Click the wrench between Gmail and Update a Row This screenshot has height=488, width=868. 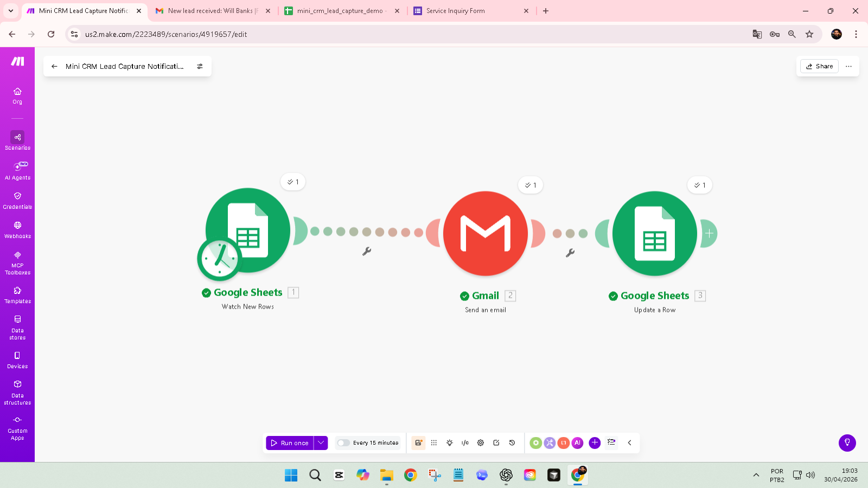(x=570, y=253)
